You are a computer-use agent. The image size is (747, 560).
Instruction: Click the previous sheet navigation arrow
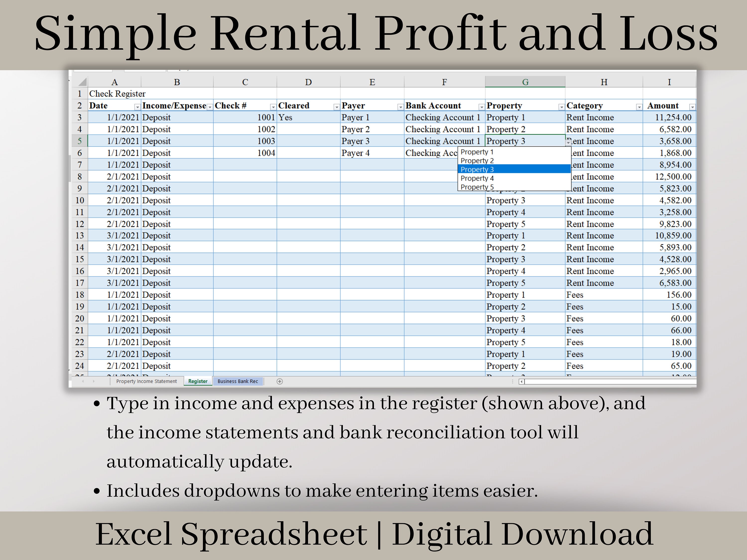click(x=84, y=381)
